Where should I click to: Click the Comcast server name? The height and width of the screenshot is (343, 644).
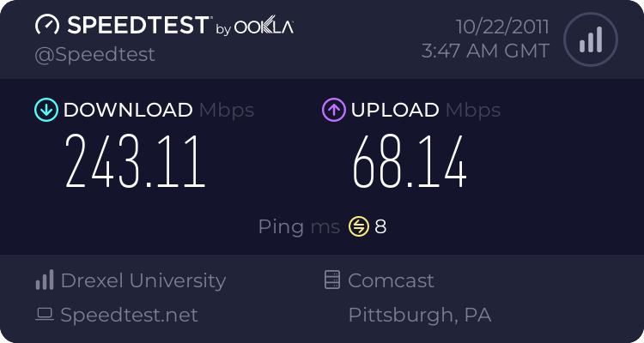click(391, 280)
